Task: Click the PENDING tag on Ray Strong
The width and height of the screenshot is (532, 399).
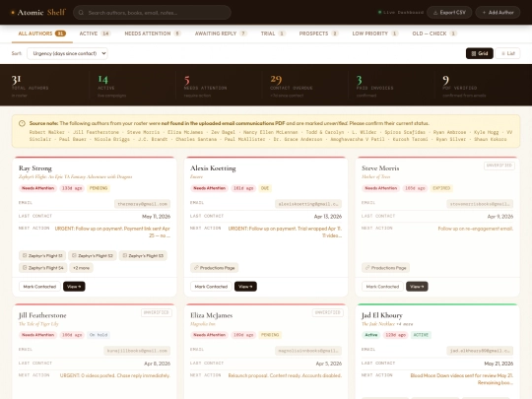Action: click(99, 188)
